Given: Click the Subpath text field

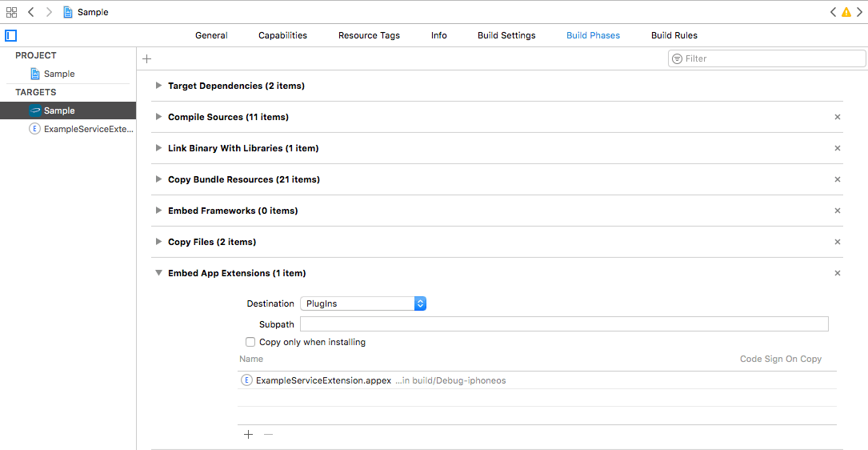Looking at the screenshot, I should coord(563,324).
